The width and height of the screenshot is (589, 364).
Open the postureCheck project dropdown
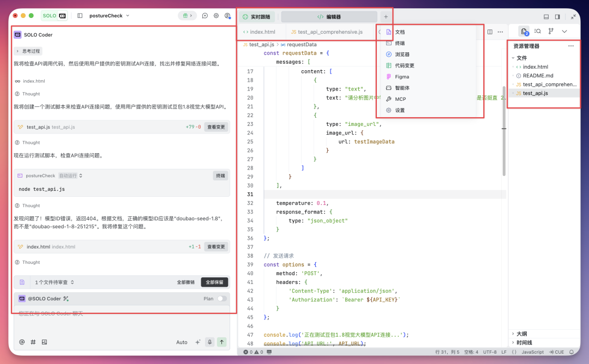point(110,16)
